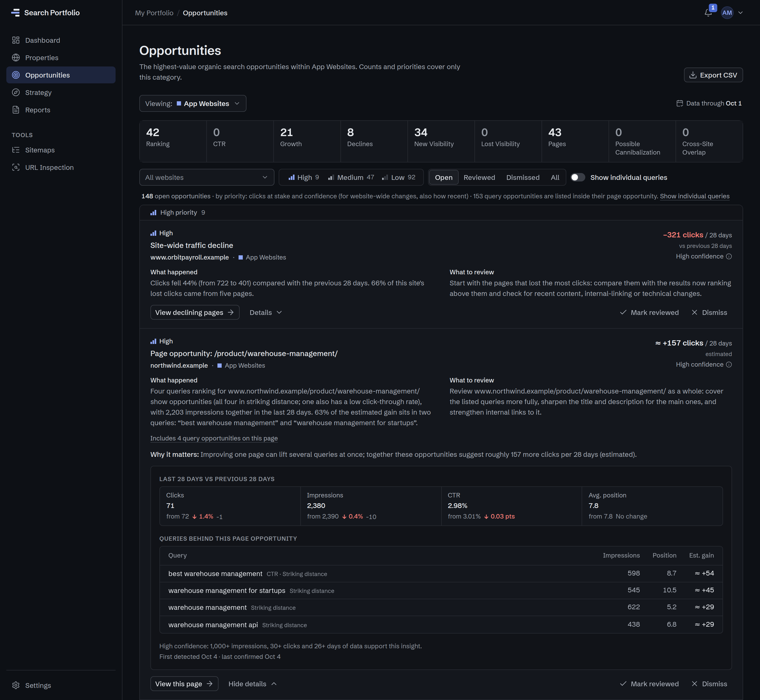Image resolution: width=760 pixels, height=700 pixels.
Task: Toggle Show individual queries switch
Action: (578, 177)
